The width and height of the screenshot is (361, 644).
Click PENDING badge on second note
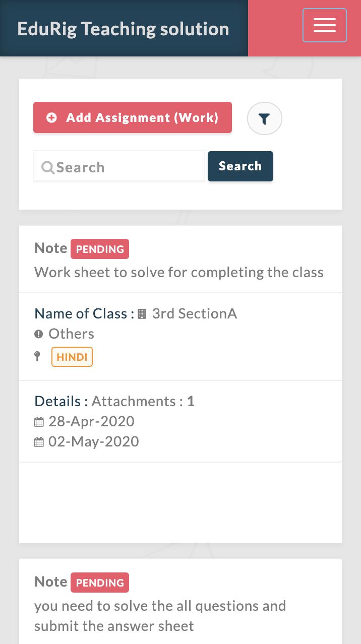pos(100,583)
